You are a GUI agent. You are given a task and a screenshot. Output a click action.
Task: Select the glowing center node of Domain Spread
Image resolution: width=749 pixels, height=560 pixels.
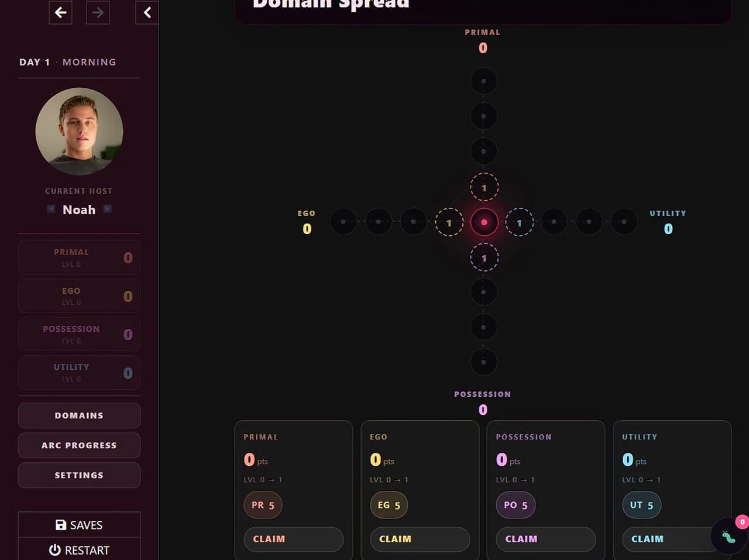(x=484, y=222)
